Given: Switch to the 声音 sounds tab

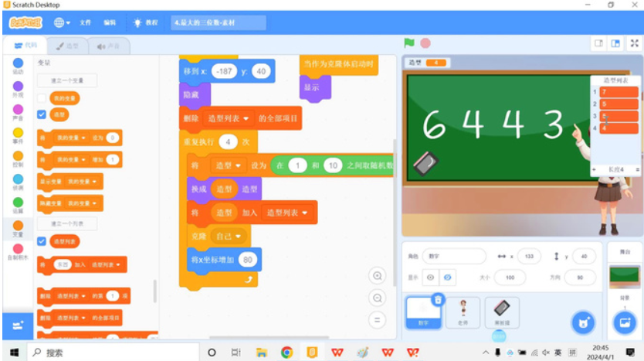Looking at the screenshot, I should [x=108, y=46].
